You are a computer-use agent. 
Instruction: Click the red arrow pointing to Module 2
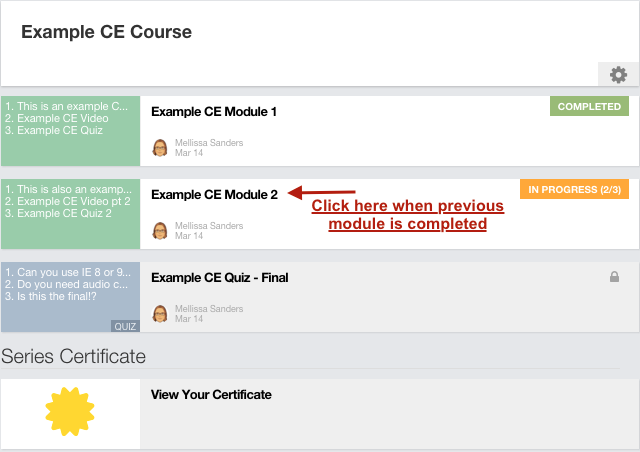(x=322, y=192)
